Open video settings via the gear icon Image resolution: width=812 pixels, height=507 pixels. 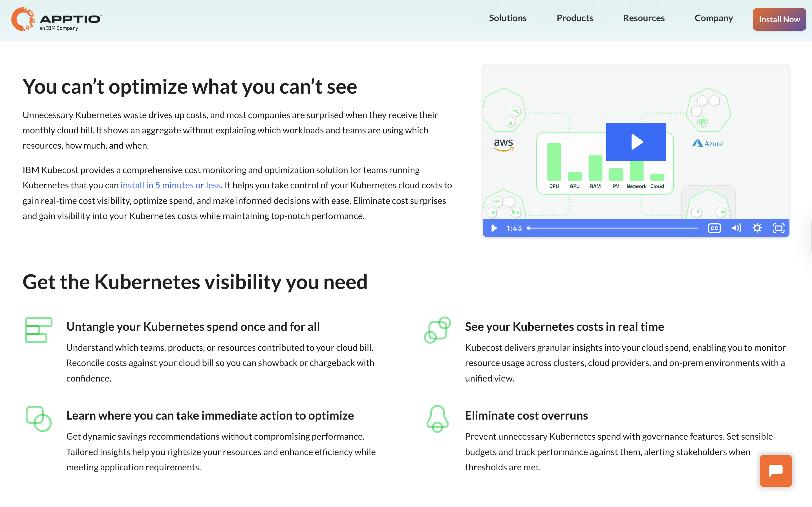coord(757,228)
